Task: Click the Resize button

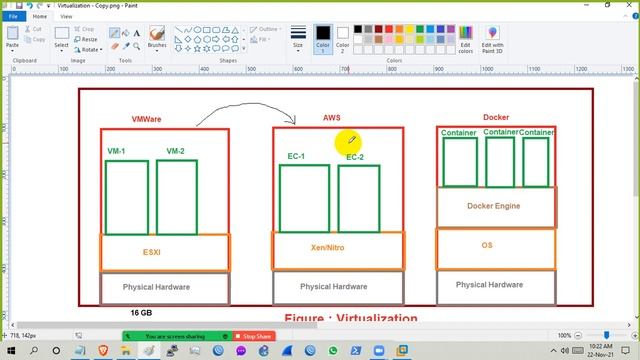Action: [86, 40]
